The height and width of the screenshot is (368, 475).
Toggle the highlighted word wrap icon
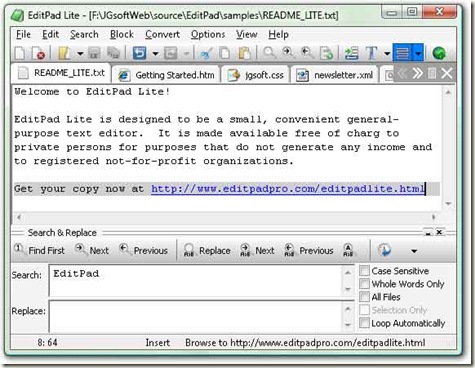[403, 53]
